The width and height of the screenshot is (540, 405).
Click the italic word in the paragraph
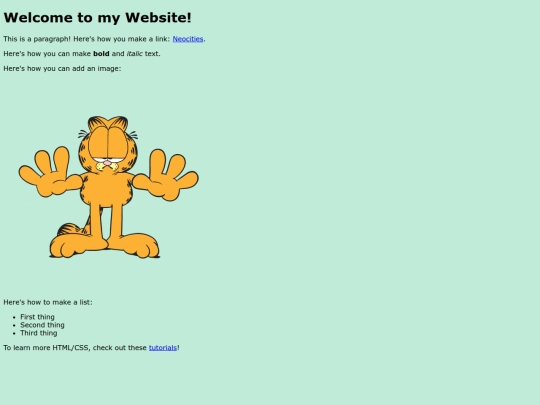(x=135, y=54)
